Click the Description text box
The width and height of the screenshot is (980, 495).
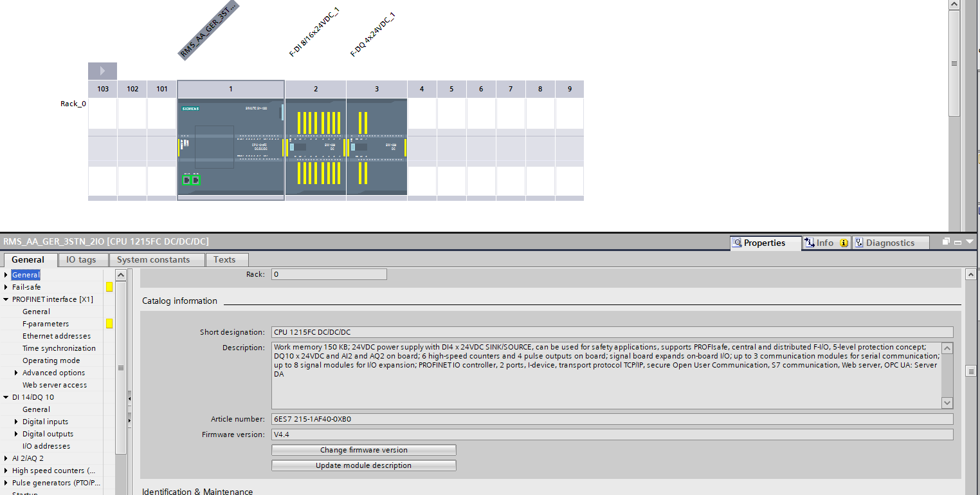click(606, 375)
